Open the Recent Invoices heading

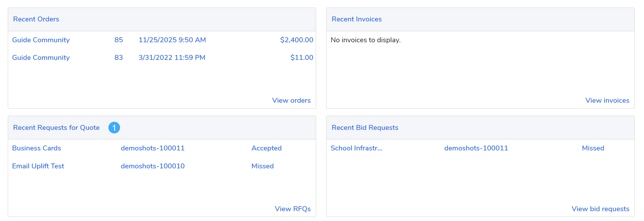pyautogui.click(x=357, y=19)
